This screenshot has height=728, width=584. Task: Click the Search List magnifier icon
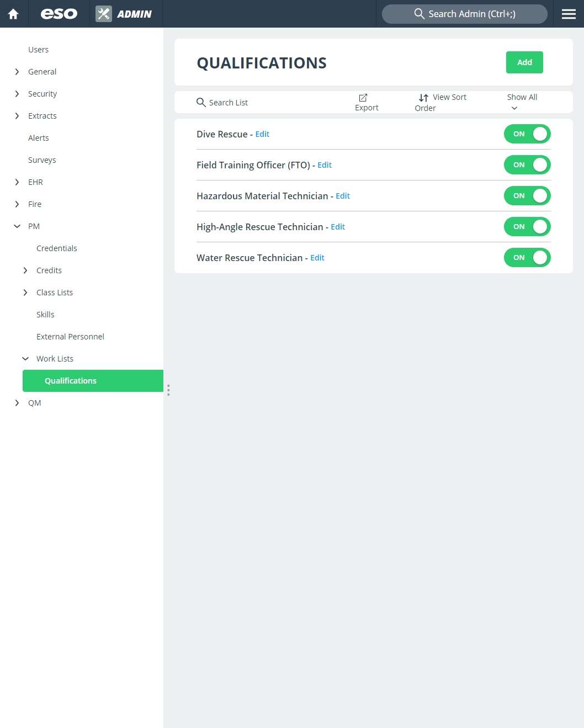201,102
